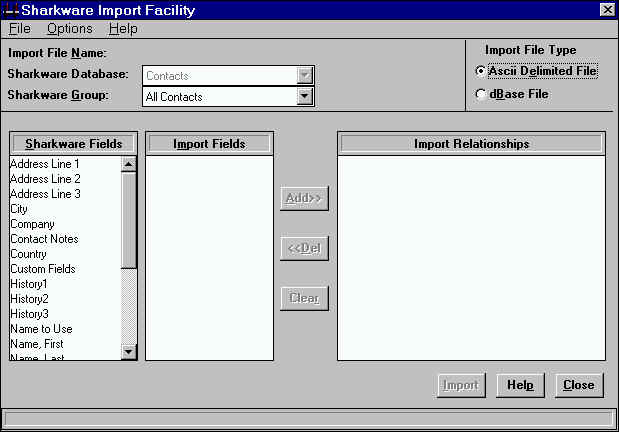The image size is (619, 432).
Task: Select History2 in the list
Action: click(66, 299)
